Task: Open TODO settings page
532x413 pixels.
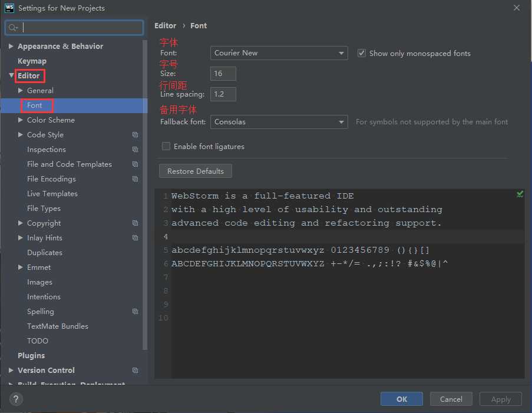Action: tap(38, 341)
